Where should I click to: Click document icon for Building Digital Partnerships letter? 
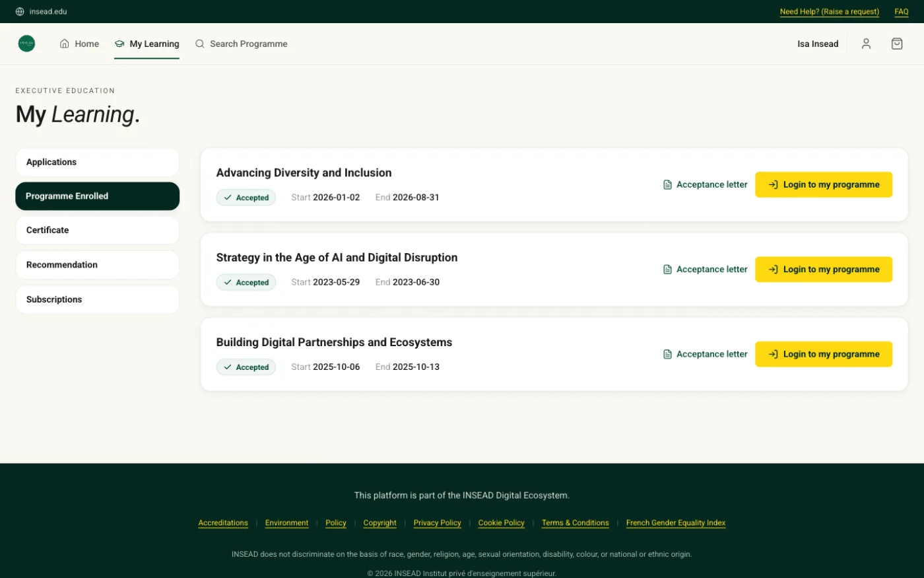667,354
